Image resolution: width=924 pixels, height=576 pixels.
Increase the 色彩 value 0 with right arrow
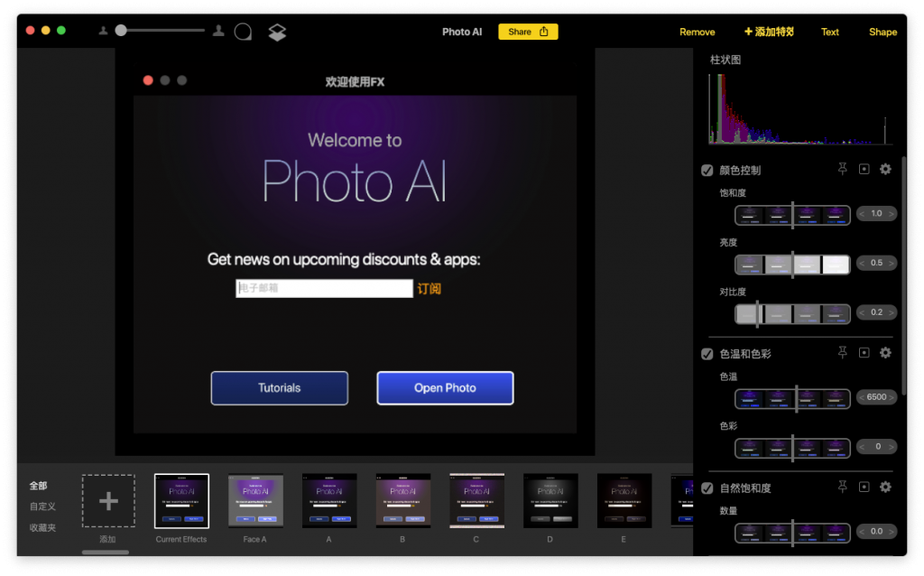pyautogui.click(x=891, y=447)
